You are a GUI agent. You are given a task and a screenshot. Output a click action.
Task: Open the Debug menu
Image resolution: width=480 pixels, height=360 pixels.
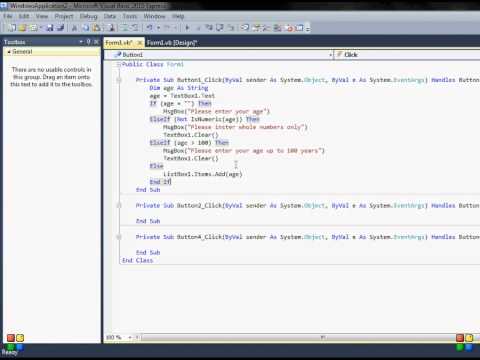(88, 16)
